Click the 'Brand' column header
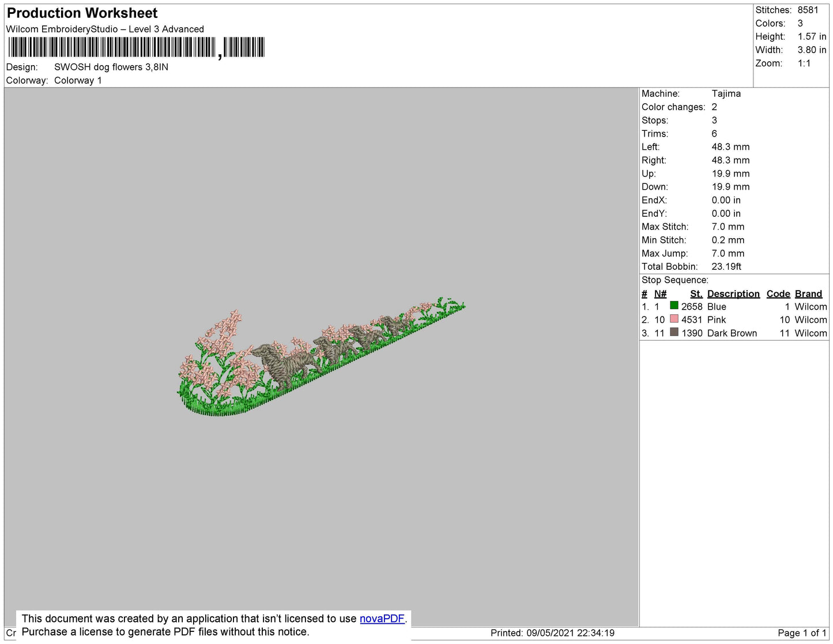The image size is (833, 644). [x=808, y=293]
